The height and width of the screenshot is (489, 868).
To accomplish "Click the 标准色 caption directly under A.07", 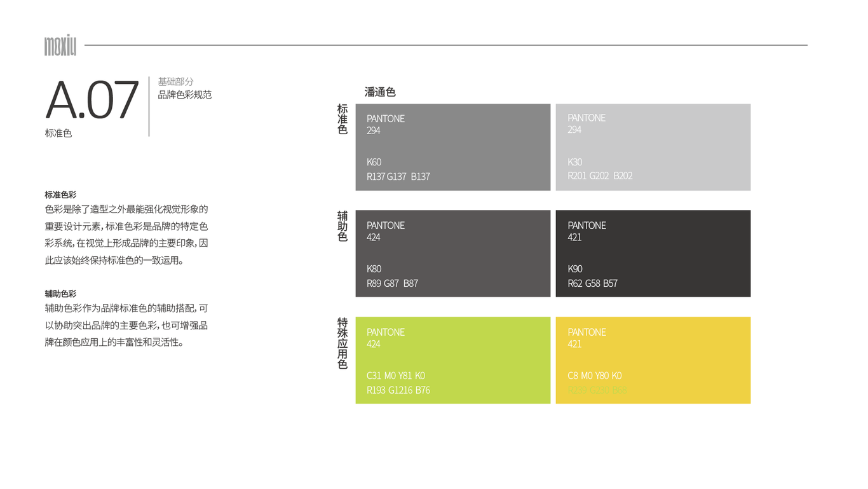I will tap(58, 134).
